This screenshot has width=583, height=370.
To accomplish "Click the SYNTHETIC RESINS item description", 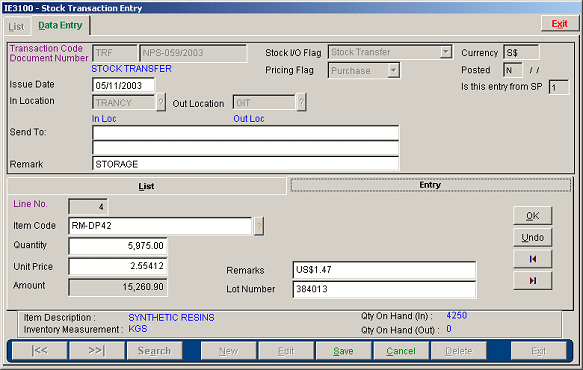I will 171,318.
